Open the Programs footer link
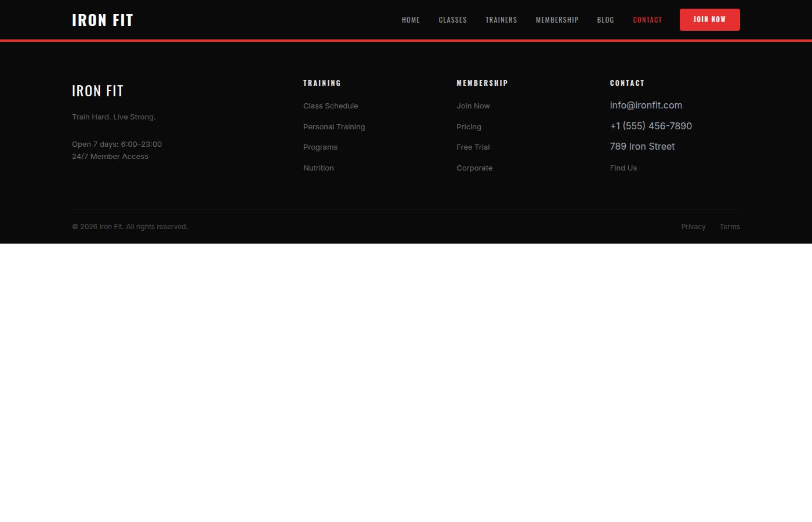Image resolution: width=812 pixels, height=522 pixels. pos(320,147)
